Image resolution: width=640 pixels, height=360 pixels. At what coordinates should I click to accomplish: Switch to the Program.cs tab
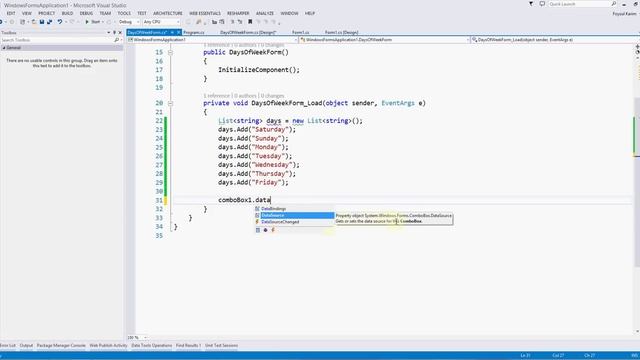point(194,32)
